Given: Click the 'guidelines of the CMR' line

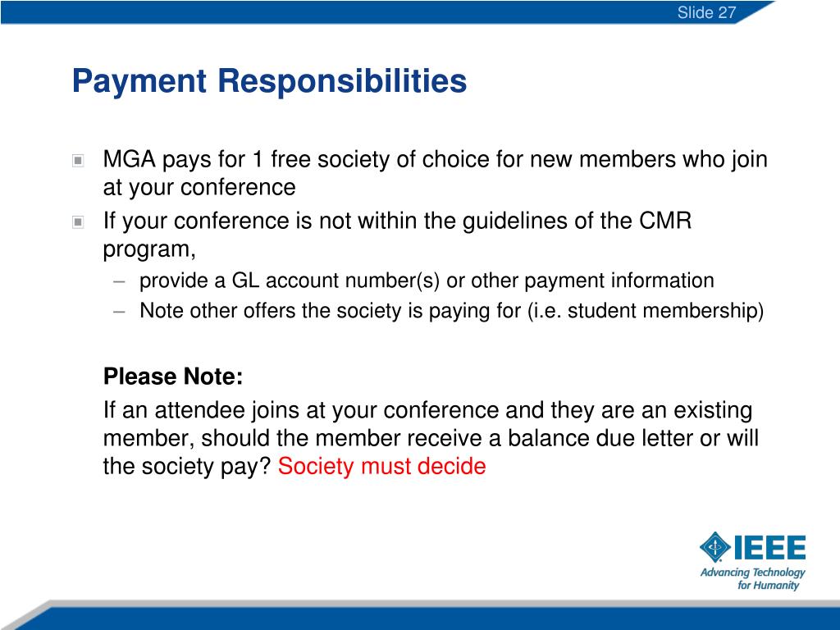Looking at the screenshot, I should (x=397, y=221).
